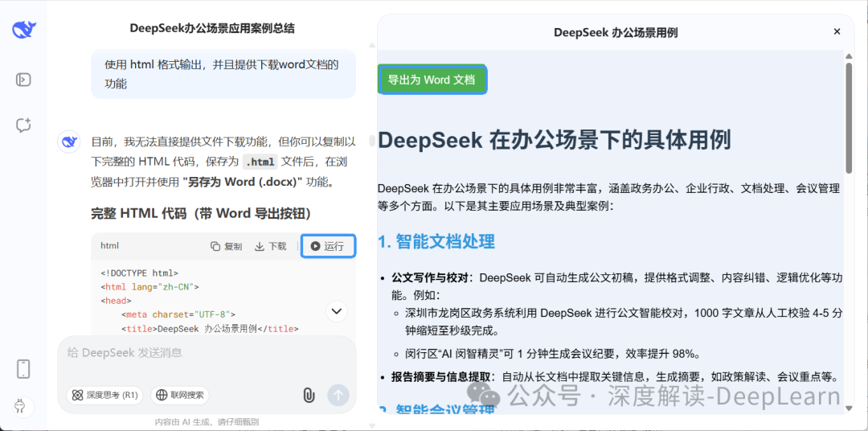Viewport: 868px width, 431px height.
Task: Click 导出为 Word 文档 green button
Action: 432,80
